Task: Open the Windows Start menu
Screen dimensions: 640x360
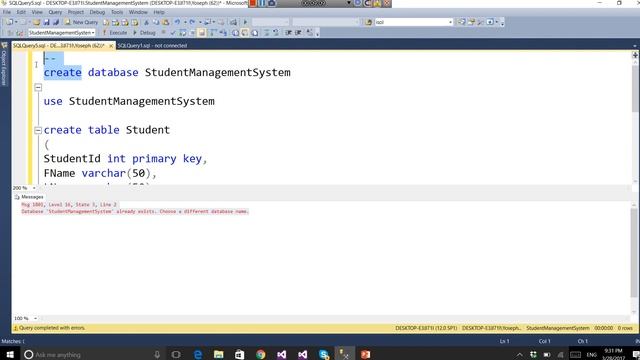Action: (10, 354)
